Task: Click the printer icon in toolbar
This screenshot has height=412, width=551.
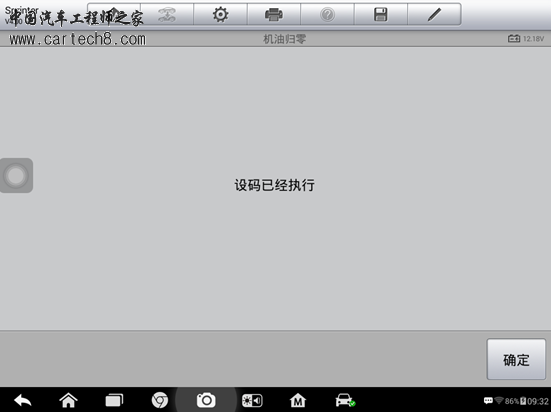Action: (274, 14)
